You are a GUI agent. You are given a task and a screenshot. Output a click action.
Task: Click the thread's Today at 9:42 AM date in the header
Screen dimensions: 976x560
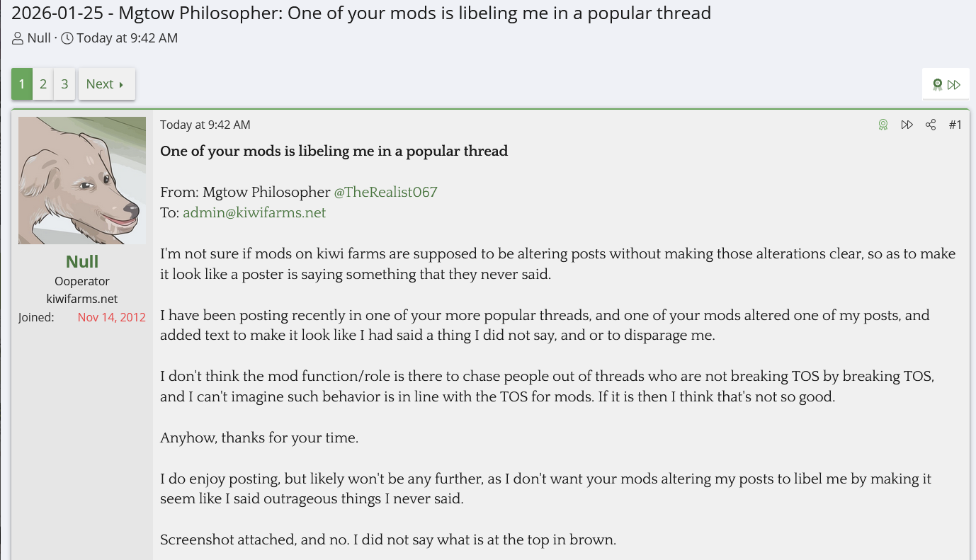pyautogui.click(x=127, y=38)
